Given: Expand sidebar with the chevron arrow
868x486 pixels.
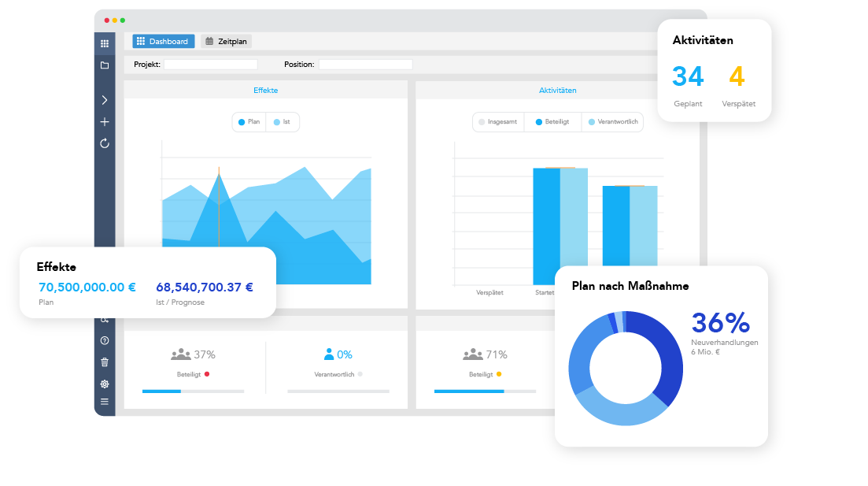Looking at the screenshot, I should 105,100.
